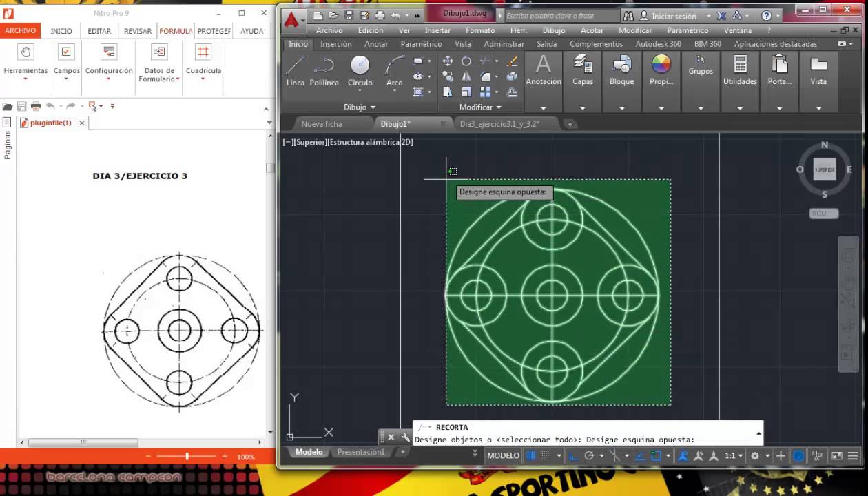Click Iniciar sesión button
Image resolution: width=868 pixels, height=496 pixels.
tap(668, 16)
